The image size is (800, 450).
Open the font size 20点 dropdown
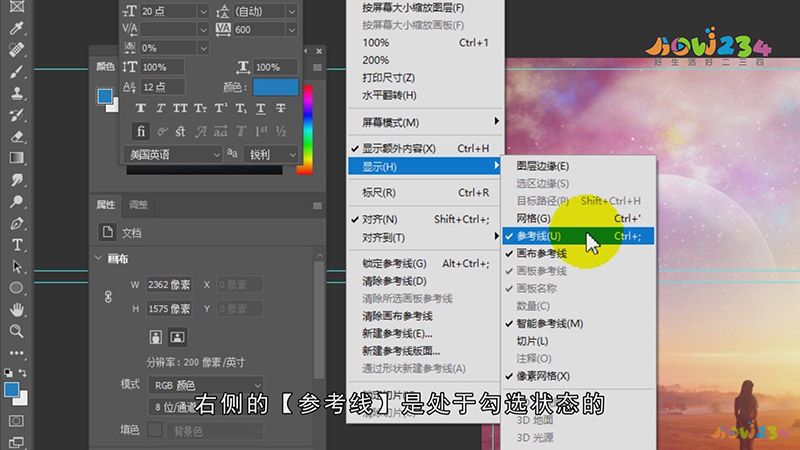[x=203, y=11]
